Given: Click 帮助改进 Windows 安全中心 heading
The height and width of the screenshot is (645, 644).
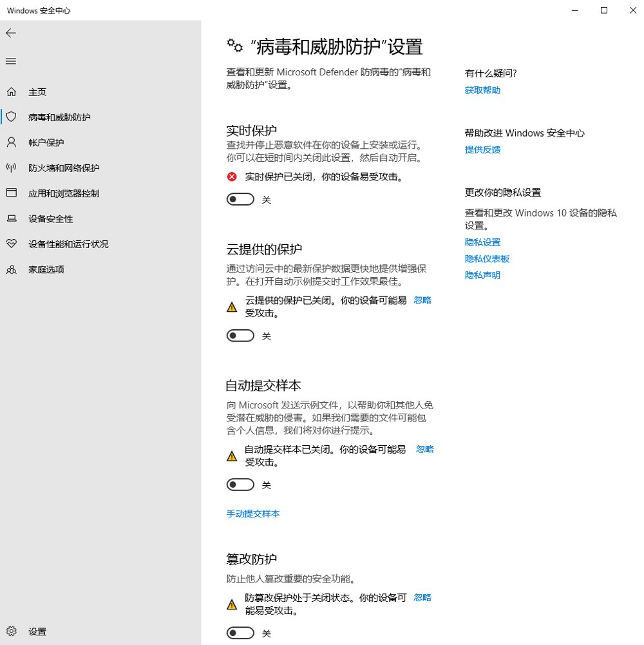Looking at the screenshot, I should [x=524, y=133].
